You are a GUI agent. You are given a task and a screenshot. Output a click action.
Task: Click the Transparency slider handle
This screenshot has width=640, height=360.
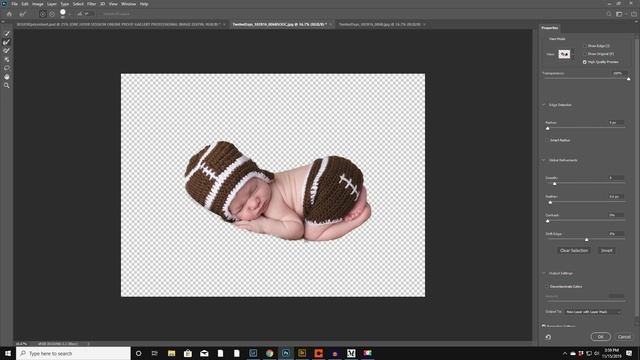coord(629,79)
